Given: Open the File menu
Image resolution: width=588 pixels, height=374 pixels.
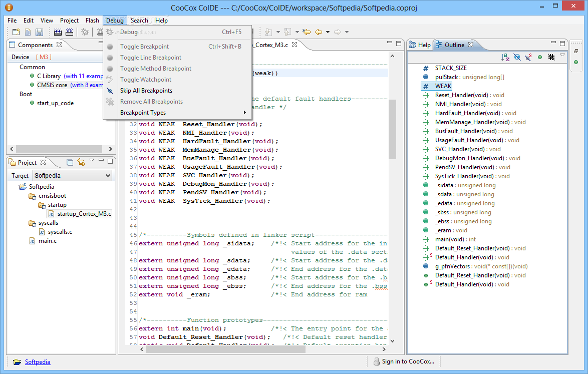Looking at the screenshot, I should pos(12,21).
